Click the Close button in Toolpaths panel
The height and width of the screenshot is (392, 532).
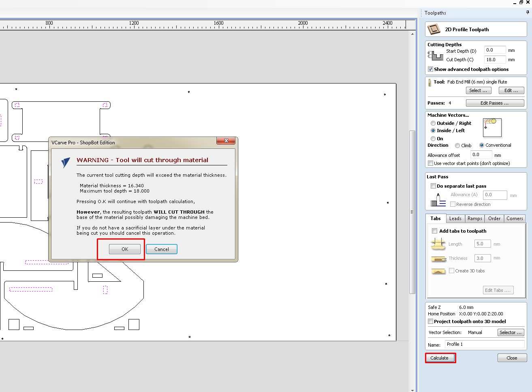512,358
